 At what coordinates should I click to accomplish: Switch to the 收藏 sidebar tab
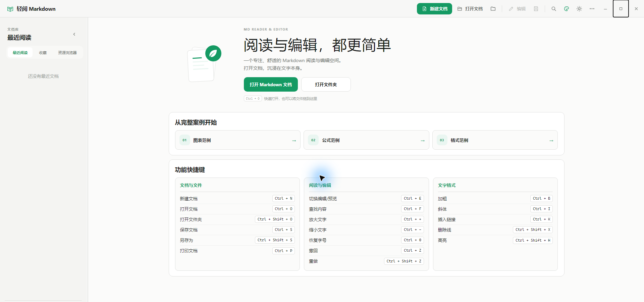[x=43, y=53]
